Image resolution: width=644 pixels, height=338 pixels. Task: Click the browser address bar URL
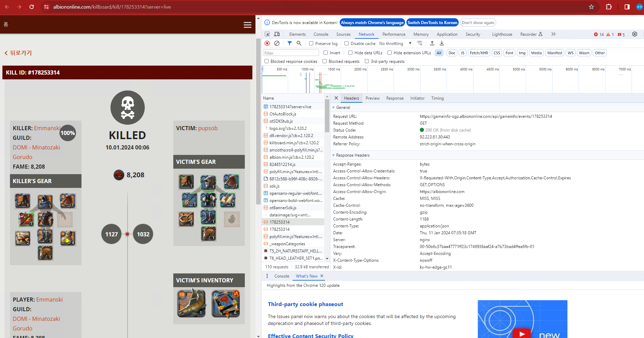pos(112,7)
